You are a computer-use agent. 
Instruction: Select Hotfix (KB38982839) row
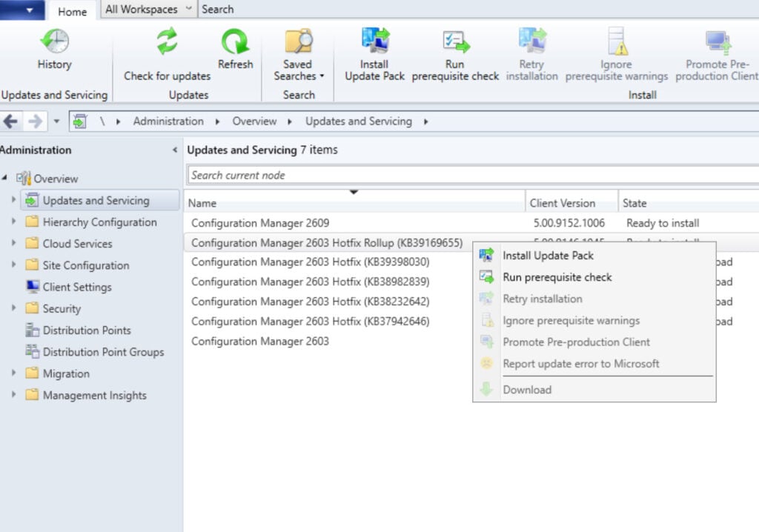coord(327,282)
